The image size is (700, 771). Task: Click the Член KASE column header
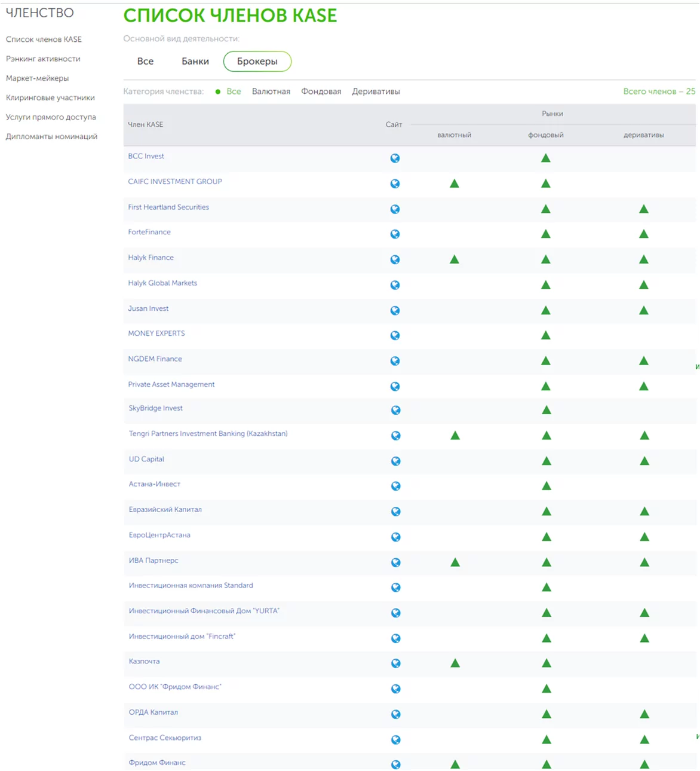[145, 124]
